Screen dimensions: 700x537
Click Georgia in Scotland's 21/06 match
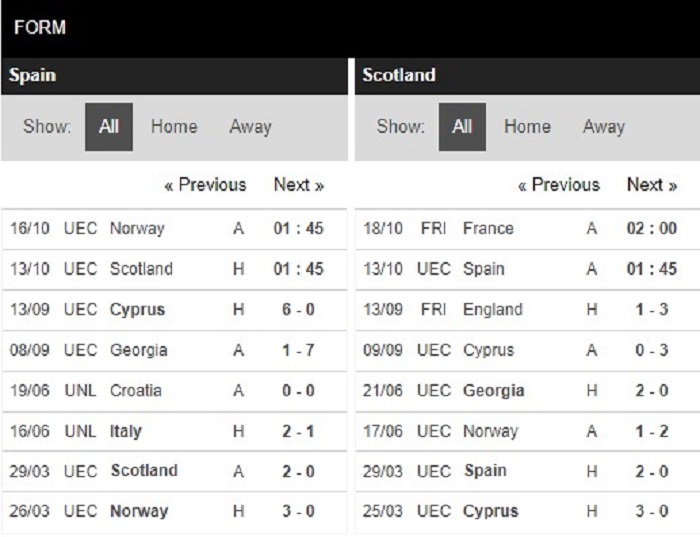494,391
